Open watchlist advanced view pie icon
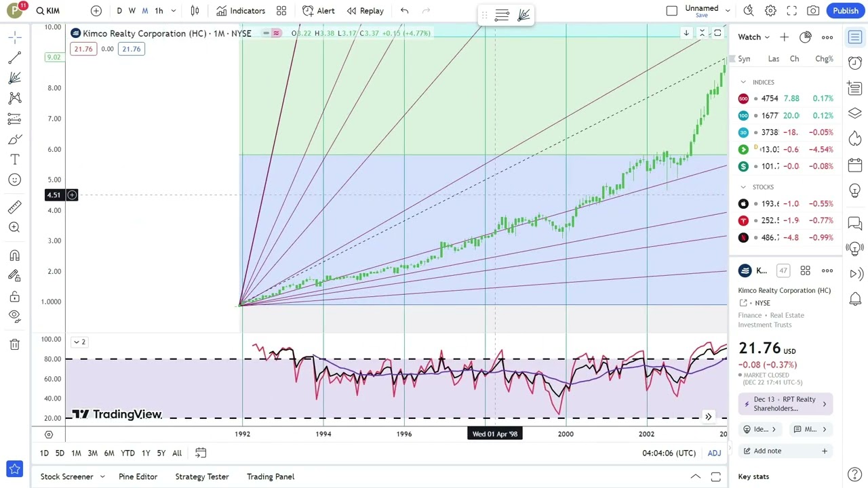 pyautogui.click(x=805, y=37)
